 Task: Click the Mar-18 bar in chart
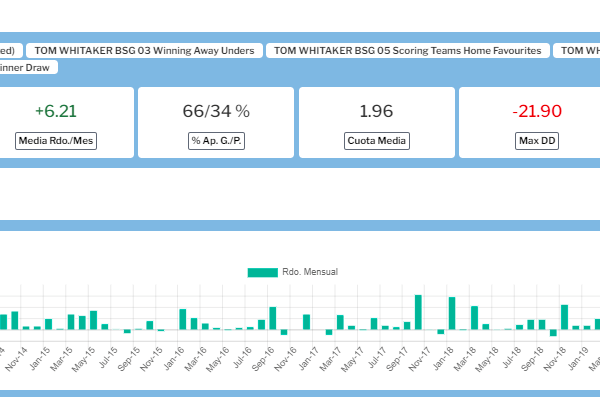point(474,318)
